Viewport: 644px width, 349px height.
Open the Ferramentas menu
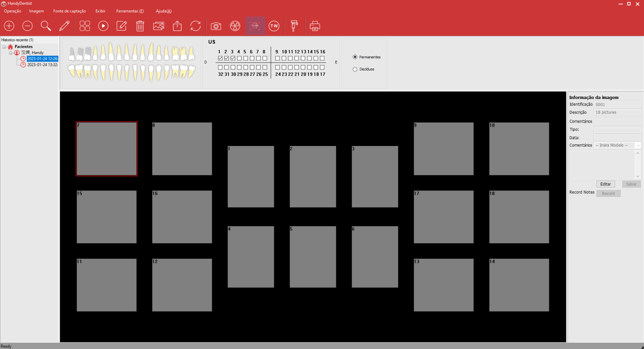coord(130,11)
